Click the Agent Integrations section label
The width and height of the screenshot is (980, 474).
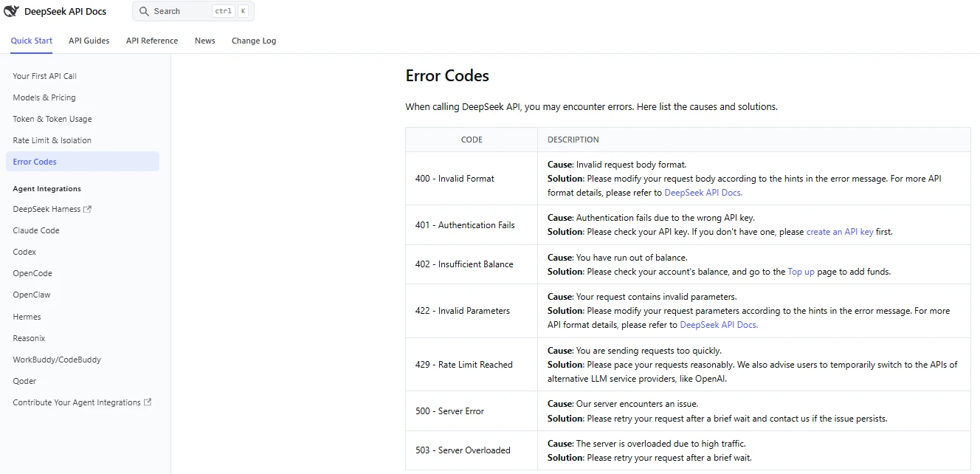click(47, 189)
